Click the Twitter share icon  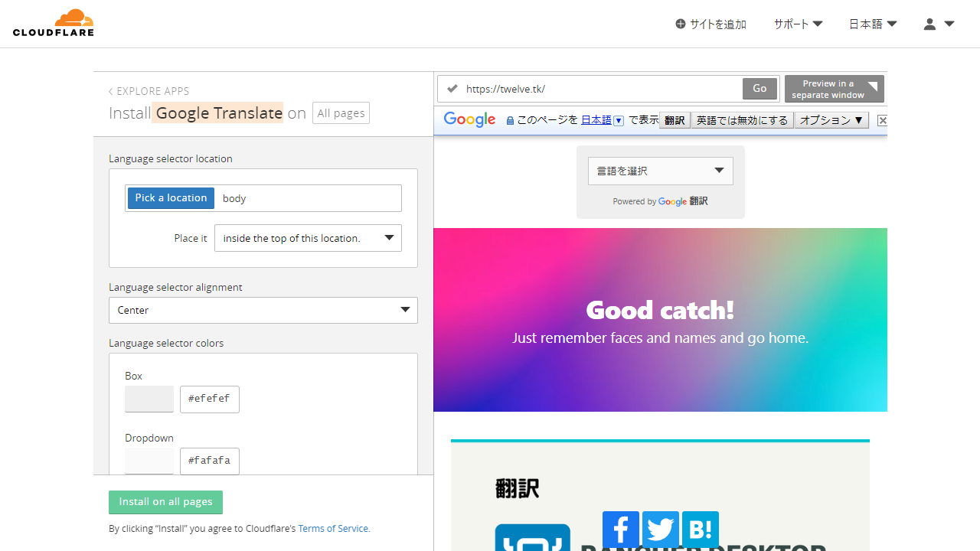(x=661, y=530)
